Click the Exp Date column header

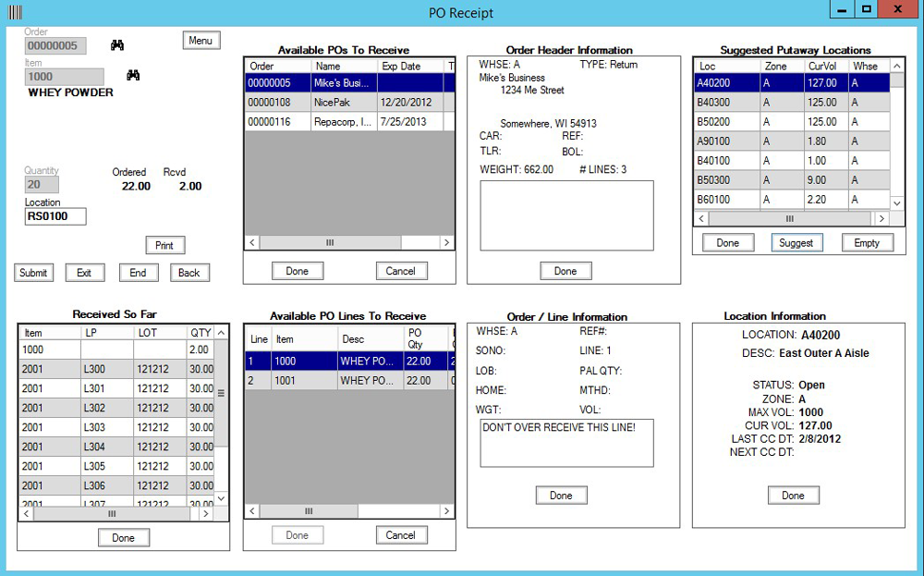point(412,66)
